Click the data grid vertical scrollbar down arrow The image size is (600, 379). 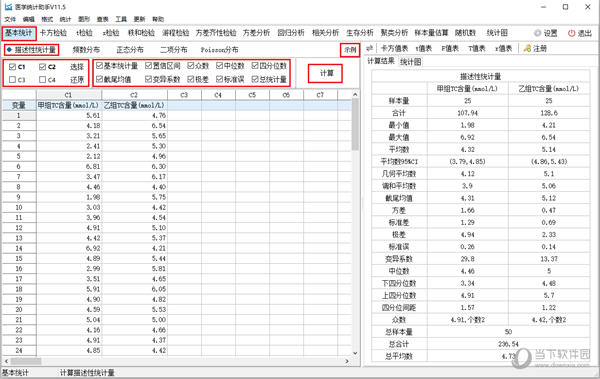pos(355,353)
